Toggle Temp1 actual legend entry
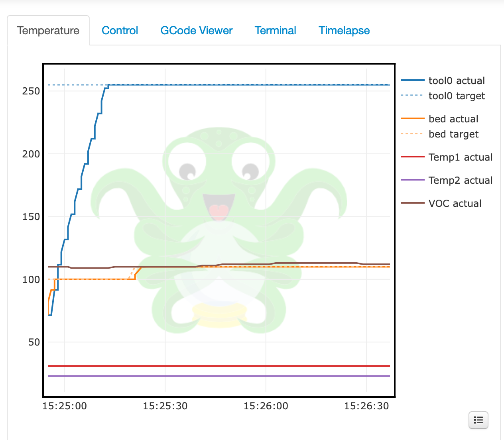The image size is (504, 440). point(447,157)
